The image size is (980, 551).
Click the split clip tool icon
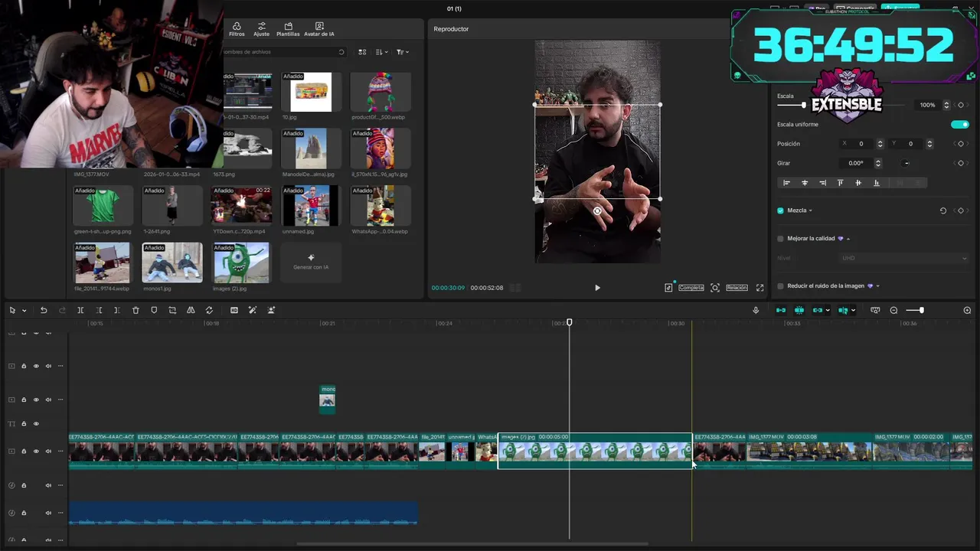point(80,310)
